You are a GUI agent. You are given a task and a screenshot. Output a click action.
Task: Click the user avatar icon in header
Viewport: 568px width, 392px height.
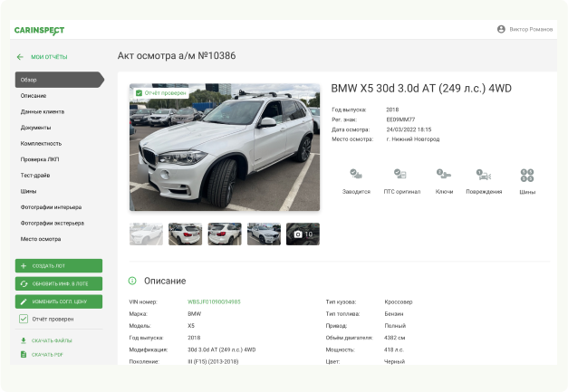coord(501,29)
